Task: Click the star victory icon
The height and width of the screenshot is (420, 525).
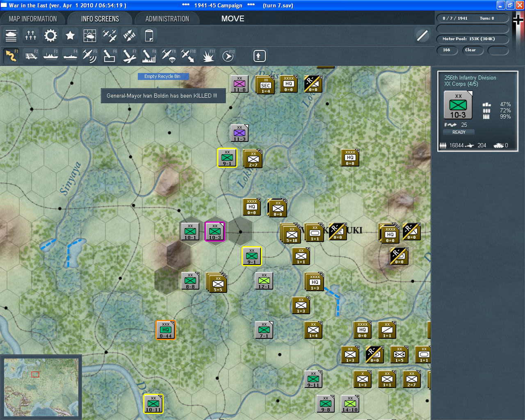Action: pos(70,36)
